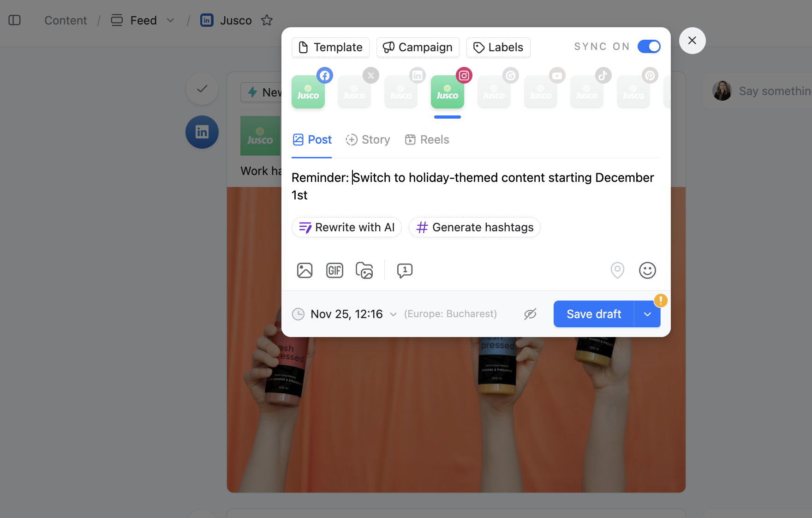Open the emoji picker
This screenshot has width=812, height=518.
point(647,270)
